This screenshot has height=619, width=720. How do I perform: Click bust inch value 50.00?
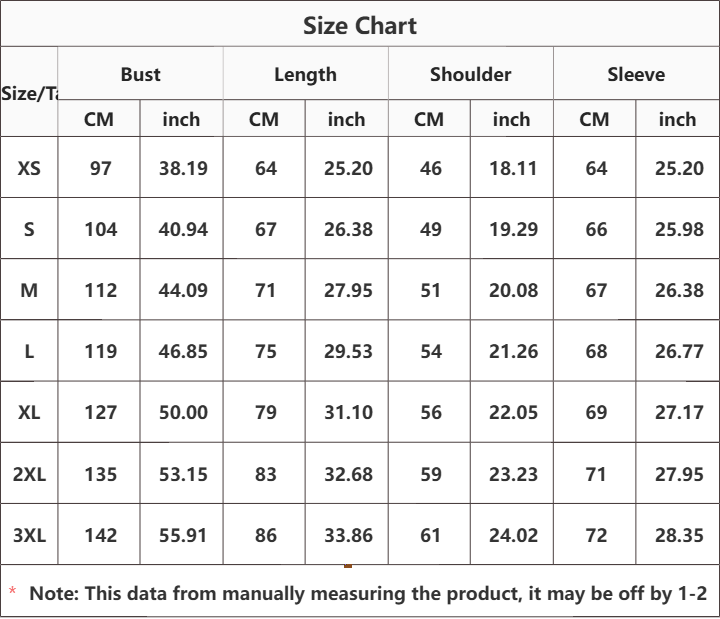click(183, 412)
